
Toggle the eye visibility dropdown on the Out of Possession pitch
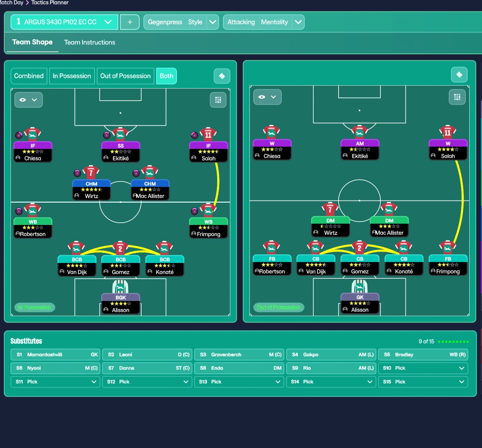(x=267, y=97)
